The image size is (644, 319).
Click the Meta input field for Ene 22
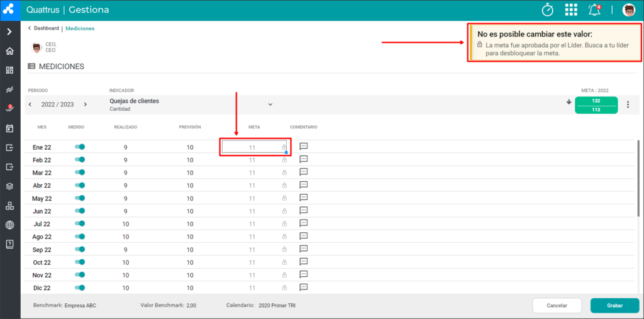(x=254, y=147)
